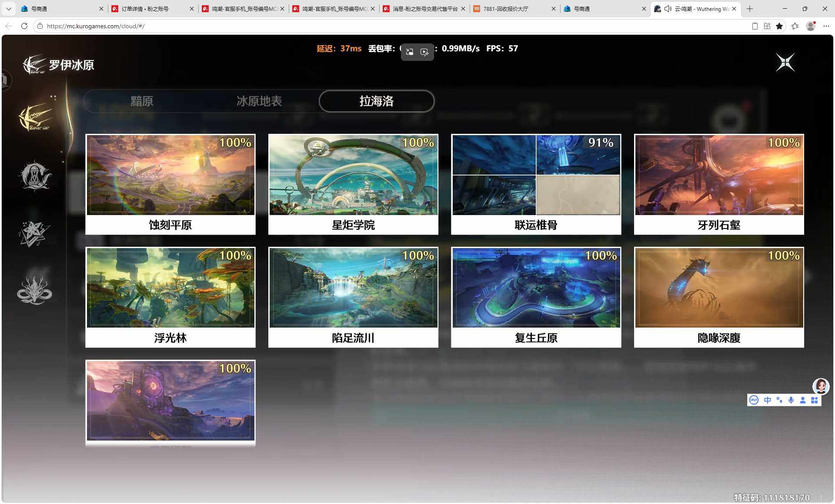Open the browser favorites list icon
Screen dimensions: 835x504
[x=795, y=26]
